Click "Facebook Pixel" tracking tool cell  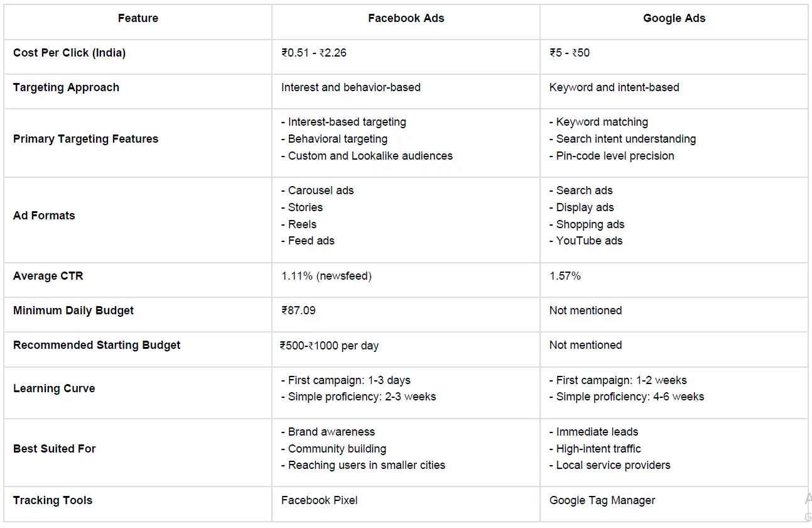320,501
